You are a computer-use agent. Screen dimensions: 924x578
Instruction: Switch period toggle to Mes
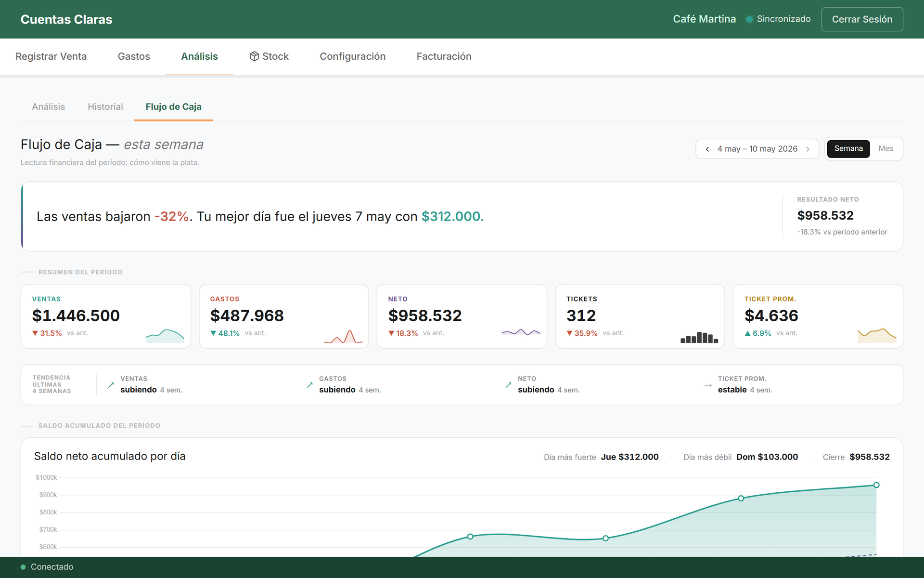tap(885, 148)
